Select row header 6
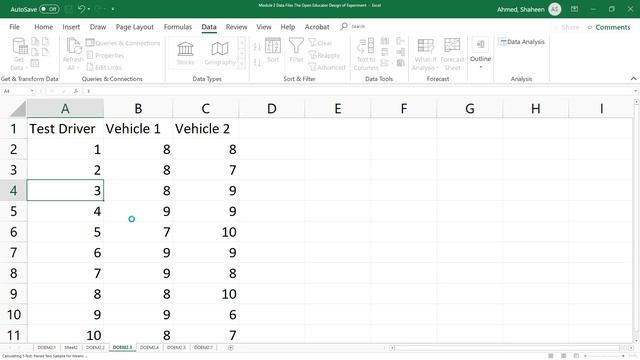Image resolution: width=640 pixels, height=360 pixels. 13,232
